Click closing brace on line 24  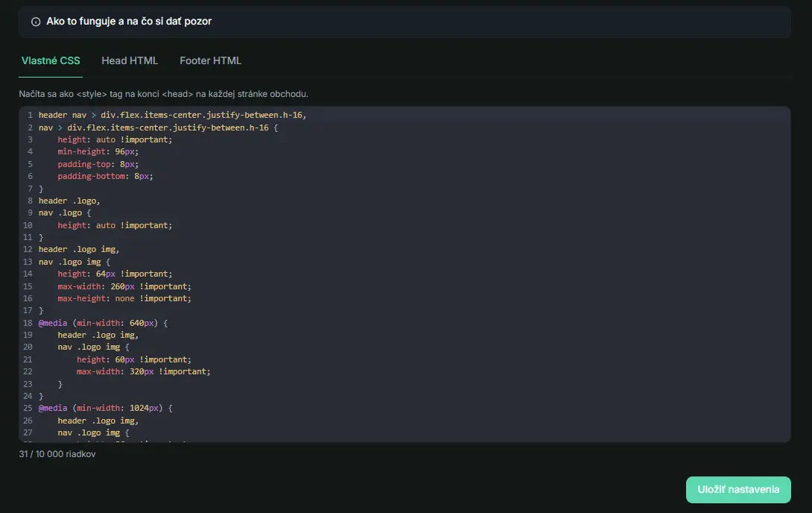click(x=41, y=396)
